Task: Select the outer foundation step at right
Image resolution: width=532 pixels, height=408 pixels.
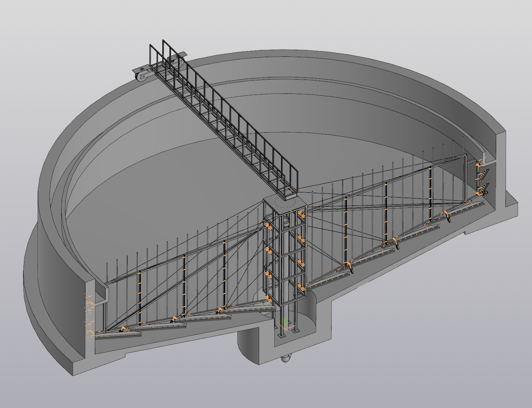Action: [x=511, y=205]
